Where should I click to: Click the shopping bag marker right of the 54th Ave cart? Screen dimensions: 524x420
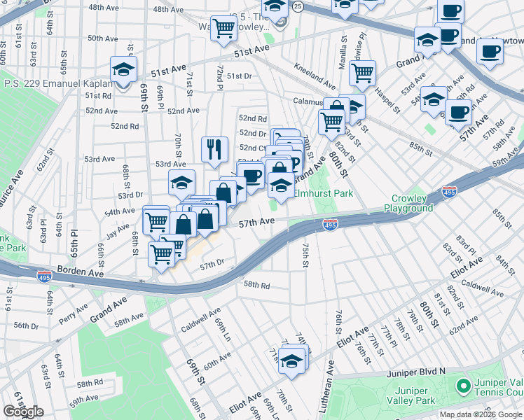click(183, 225)
